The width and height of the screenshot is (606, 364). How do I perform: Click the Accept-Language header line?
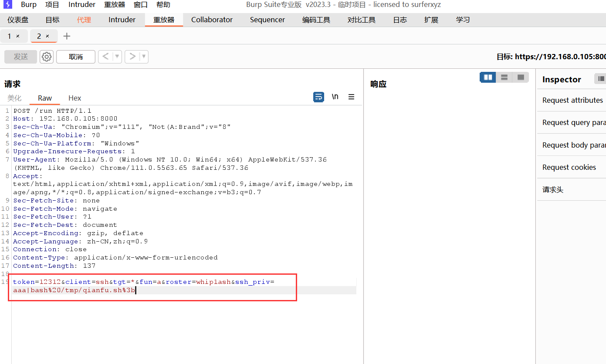tap(81, 241)
